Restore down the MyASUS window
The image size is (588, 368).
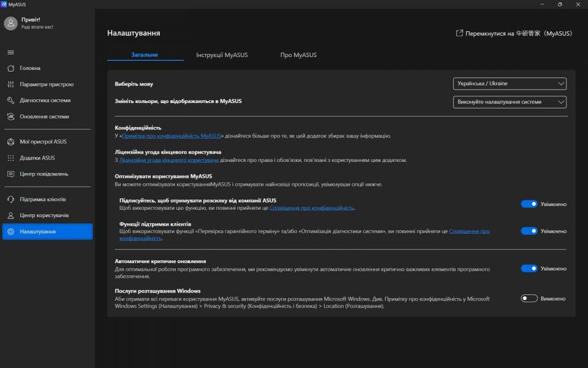coord(560,4)
